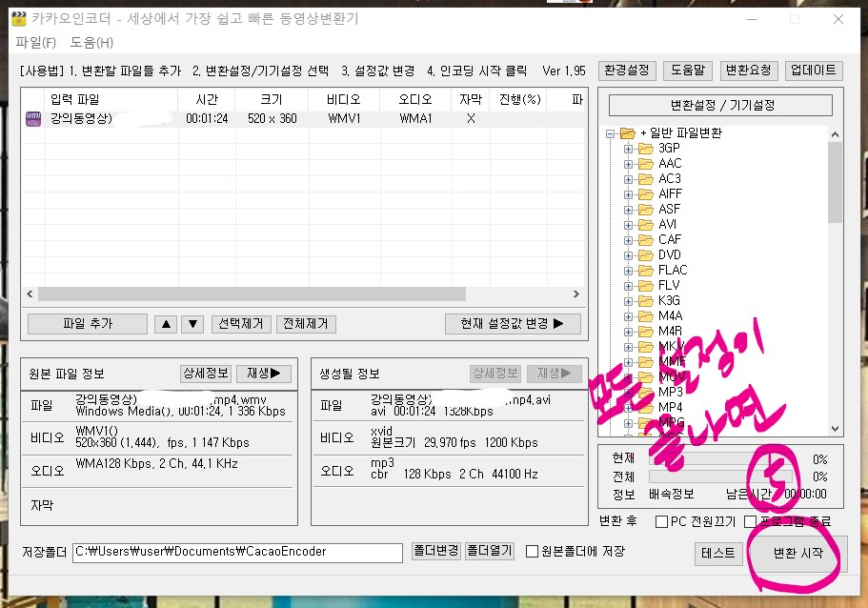The width and height of the screenshot is (868, 608).
Task: Select the K3G folder icon
Action: point(645,301)
